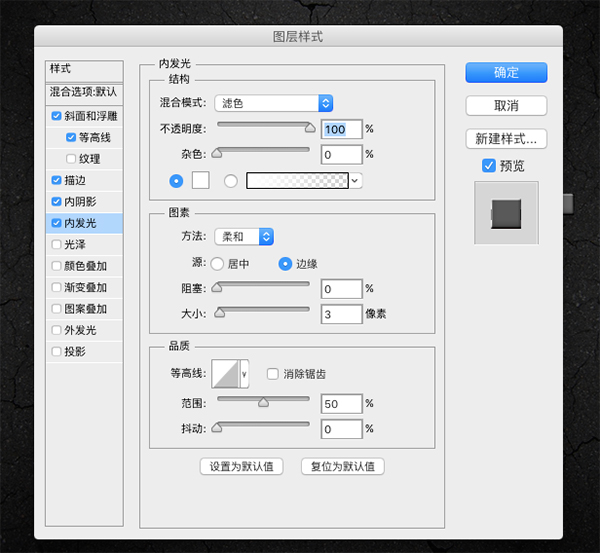The image size is (600, 553).
Task: Click the white solid color swatch
Action: click(x=200, y=180)
